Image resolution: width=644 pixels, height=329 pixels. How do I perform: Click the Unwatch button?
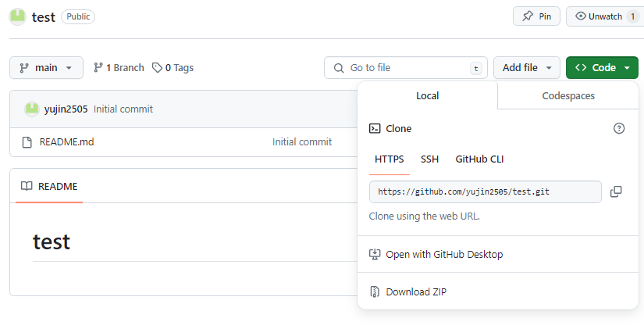604,16
